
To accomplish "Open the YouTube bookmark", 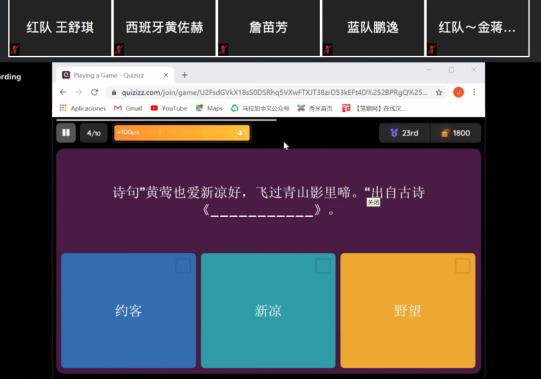I will click(169, 108).
